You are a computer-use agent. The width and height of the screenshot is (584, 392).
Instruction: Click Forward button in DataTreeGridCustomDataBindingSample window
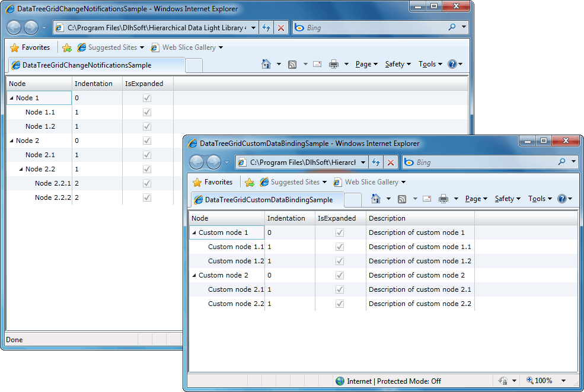click(214, 162)
